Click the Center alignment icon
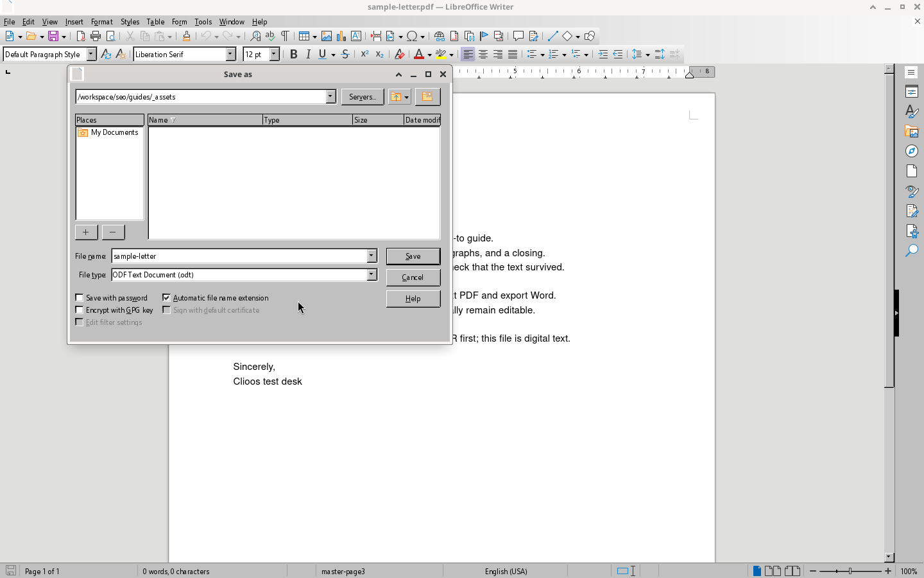The height and width of the screenshot is (578, 924). coord(483,55)
